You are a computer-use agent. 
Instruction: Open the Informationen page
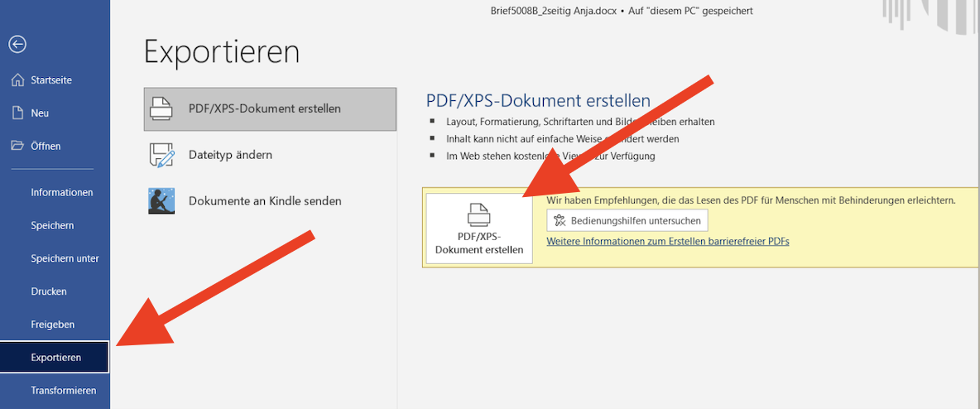click(61, 192)
